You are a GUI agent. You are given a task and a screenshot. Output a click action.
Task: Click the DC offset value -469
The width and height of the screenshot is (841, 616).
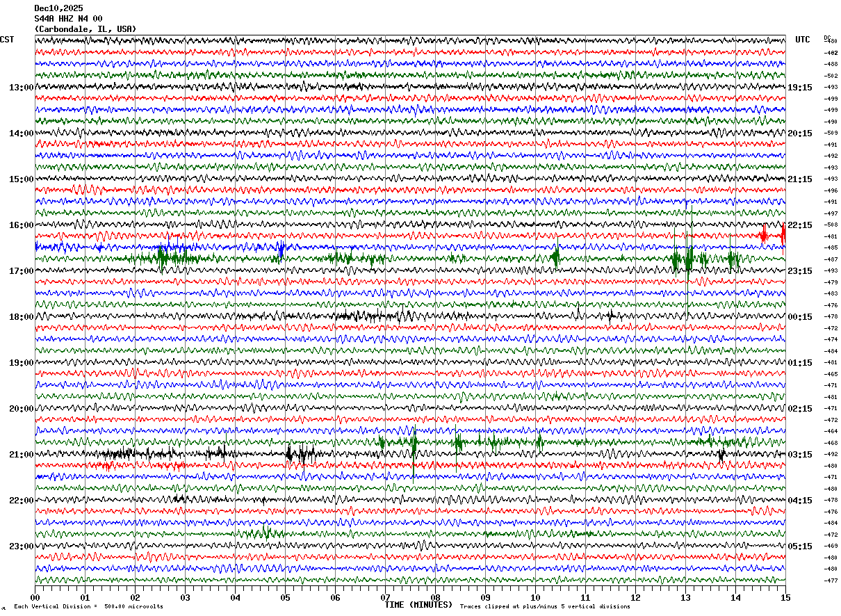click(831, 546)
